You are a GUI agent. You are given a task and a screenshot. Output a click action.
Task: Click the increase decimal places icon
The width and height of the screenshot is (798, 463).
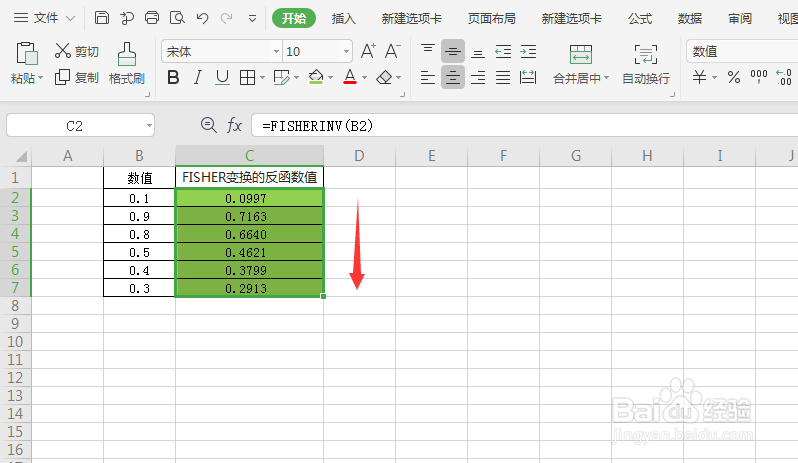click(x=784, y=77)
